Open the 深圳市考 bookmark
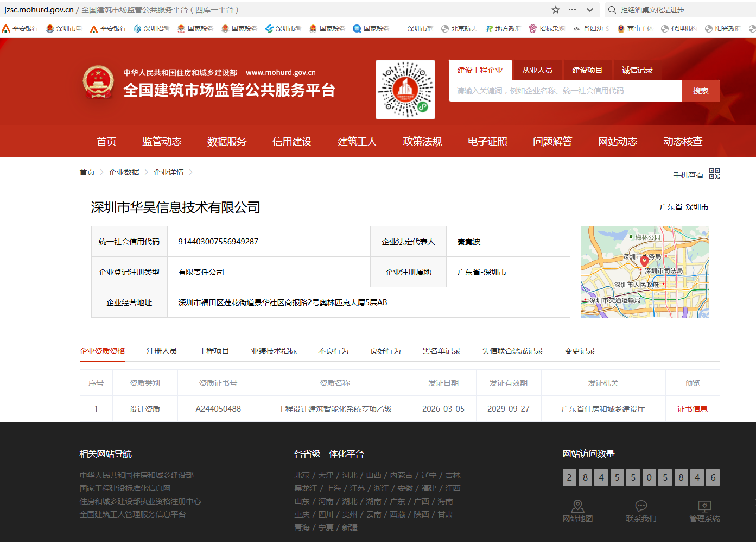Viewport: 756px width, 542px height. coord(283,29)
